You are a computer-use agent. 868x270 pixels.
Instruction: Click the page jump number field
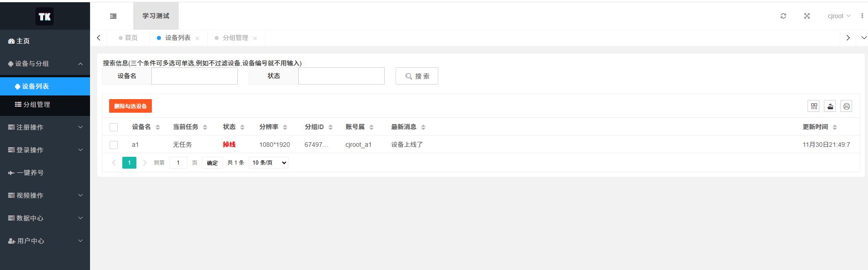178,163
